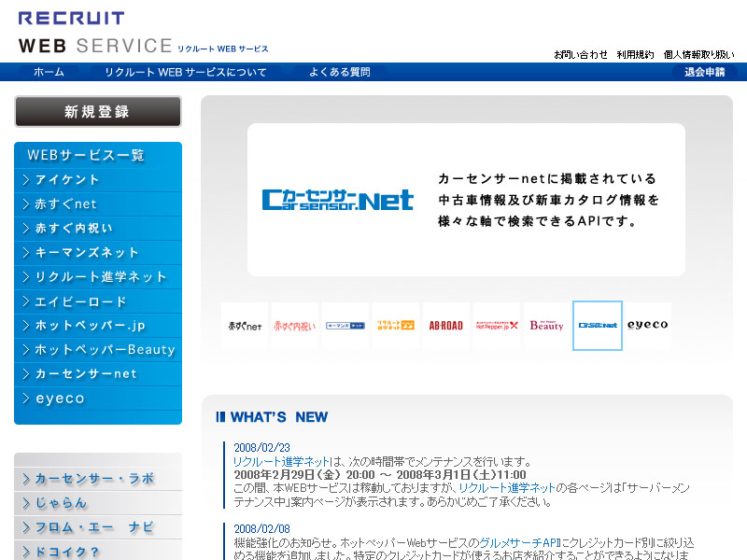Select the eyeco thumbnail icon
This screenshot has width=747, height=560.
click(x=647, y=326)
